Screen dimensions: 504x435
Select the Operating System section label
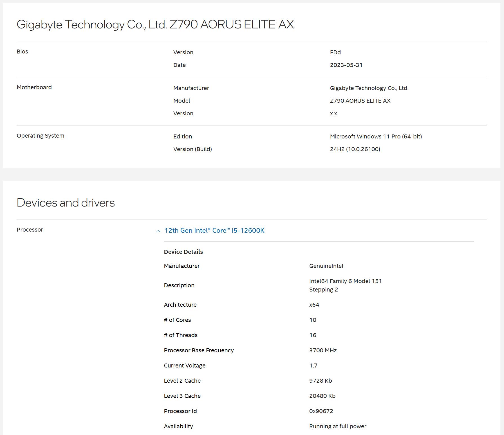coord(40,136)
